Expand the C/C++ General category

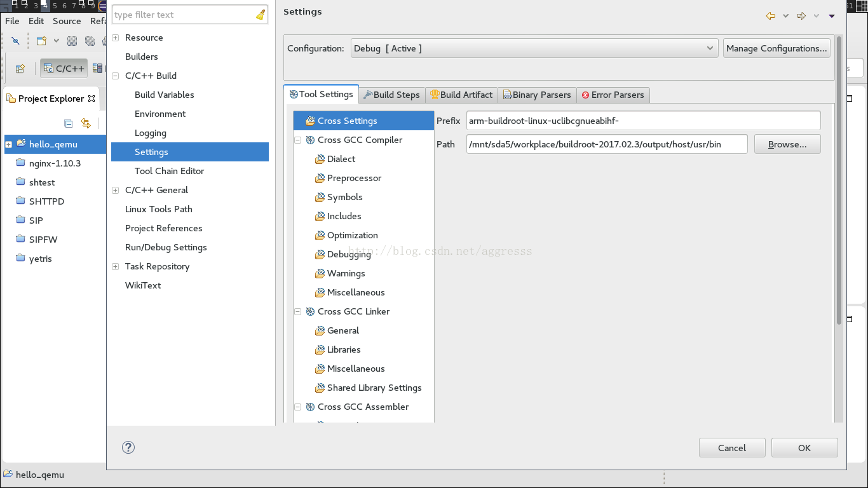[x=116, y=190]
